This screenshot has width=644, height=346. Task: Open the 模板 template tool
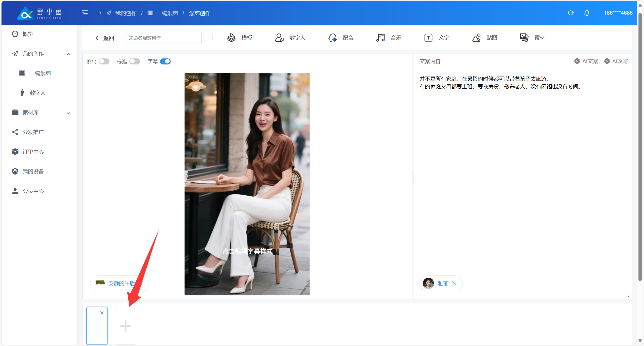(239, 38)
